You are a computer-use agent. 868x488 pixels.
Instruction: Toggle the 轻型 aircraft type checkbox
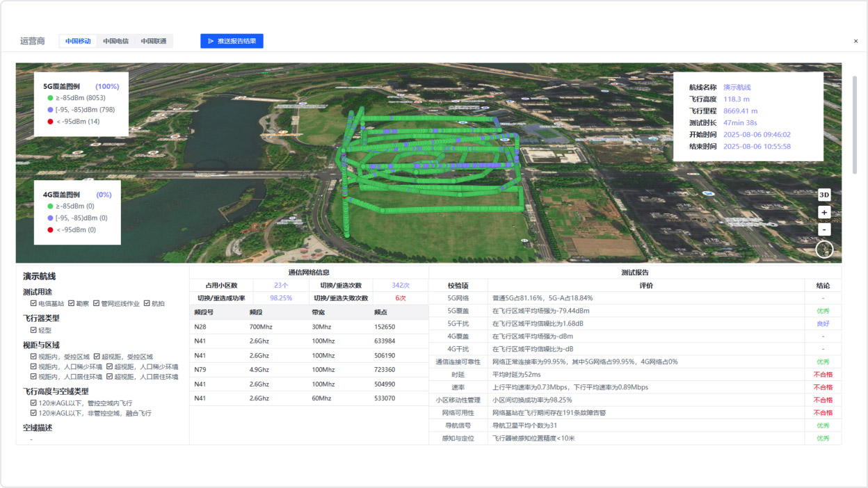pos(33,330)
